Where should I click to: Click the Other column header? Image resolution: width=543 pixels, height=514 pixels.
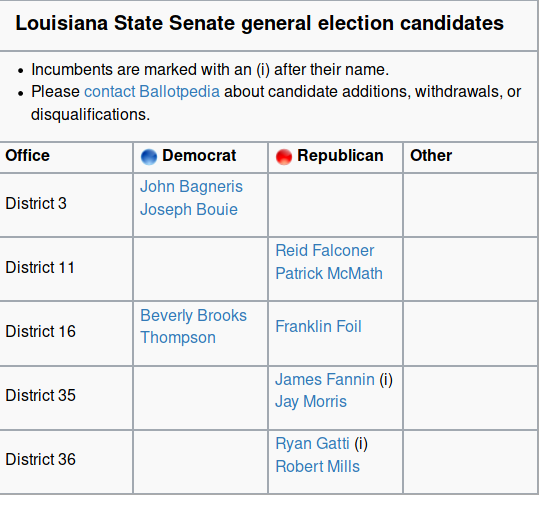(x=431, y=156)
